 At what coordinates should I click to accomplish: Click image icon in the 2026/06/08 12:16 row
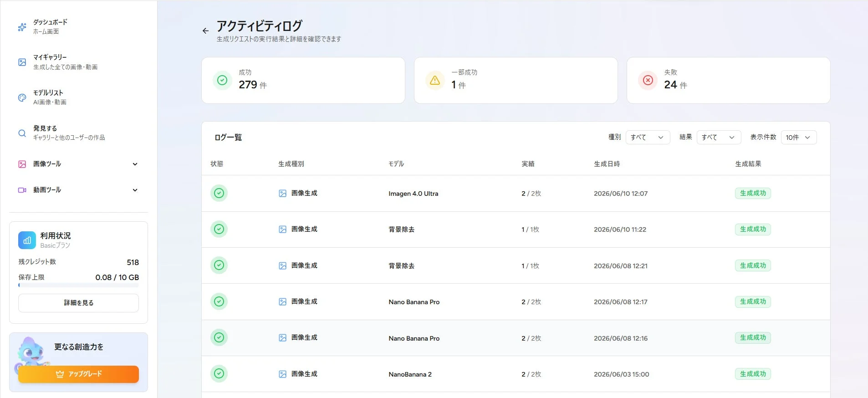point(282,338)
